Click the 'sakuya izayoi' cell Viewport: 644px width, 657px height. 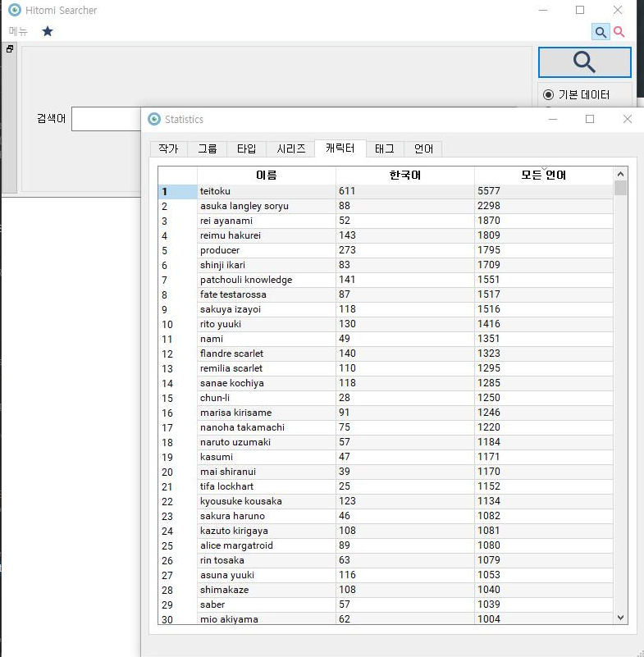click(267, 310)
